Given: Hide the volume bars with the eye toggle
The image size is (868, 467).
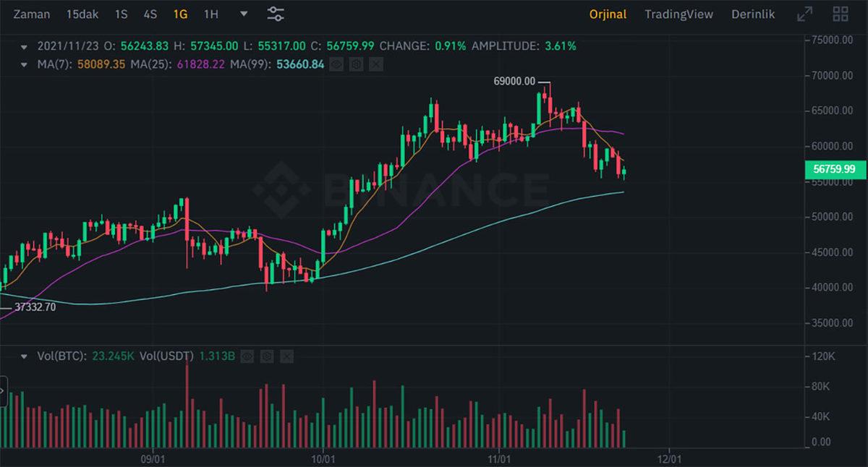Looking at the screenshot, I should 247,356.
